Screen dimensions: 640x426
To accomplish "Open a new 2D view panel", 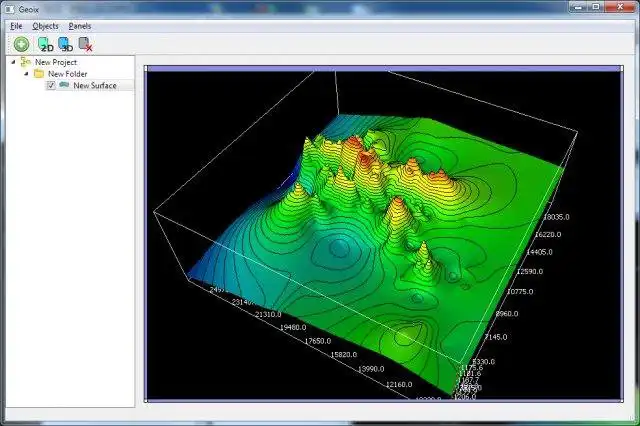I will pyautogui.click(x=45, y=44).
